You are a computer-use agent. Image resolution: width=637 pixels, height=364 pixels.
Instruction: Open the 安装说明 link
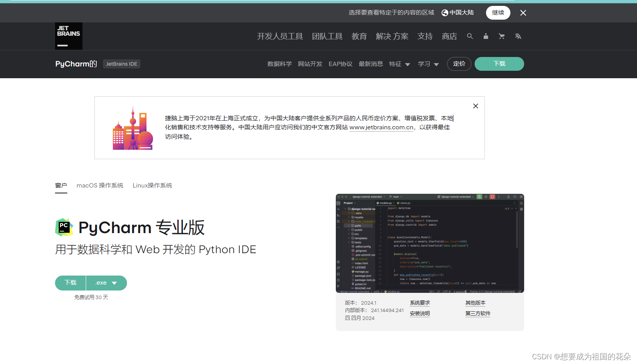click(x=420, y=314)
